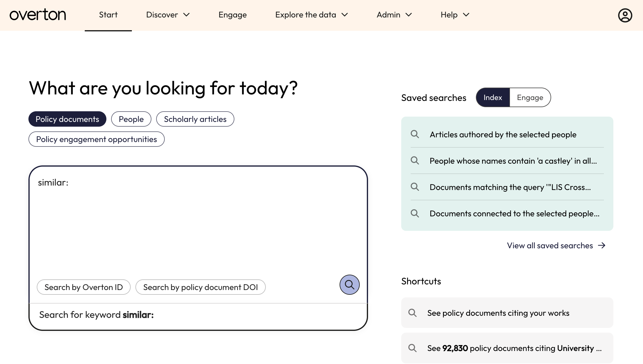This screenshot has height=364, width=643.
Task: Open saved search 'People whose names contain 'a castley''
Action: 507,161
